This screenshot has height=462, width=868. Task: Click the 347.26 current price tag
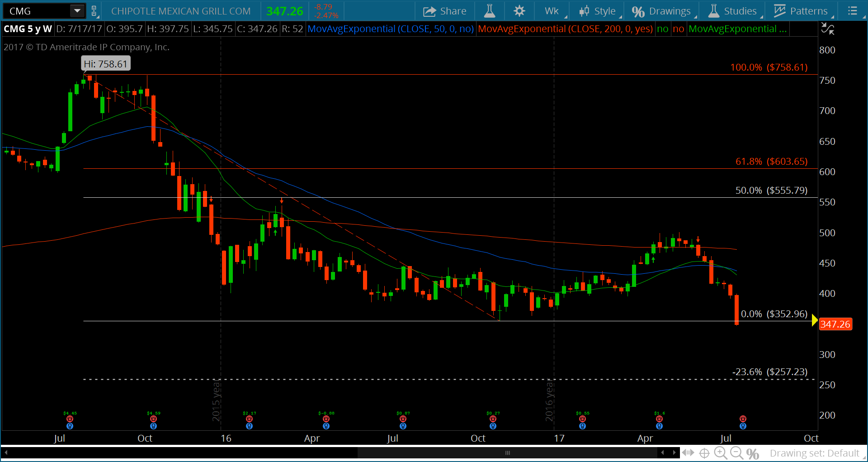click(835, 324)
